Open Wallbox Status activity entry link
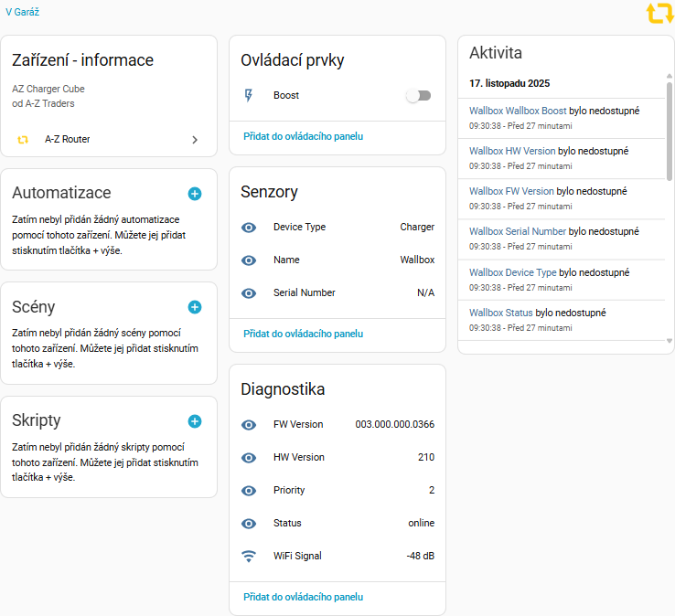 tap(500, 313)
